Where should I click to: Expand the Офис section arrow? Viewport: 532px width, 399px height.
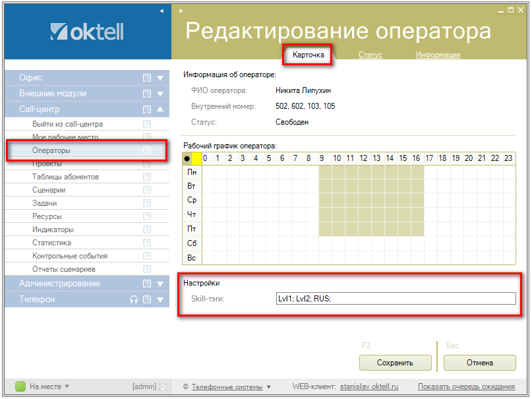(160, 78)
